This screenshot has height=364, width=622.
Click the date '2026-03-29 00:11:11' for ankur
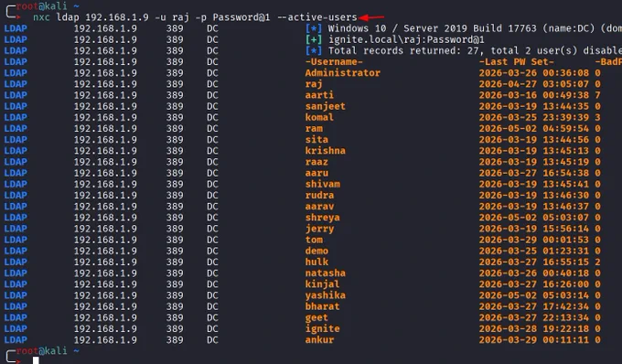tap(533, 339)
